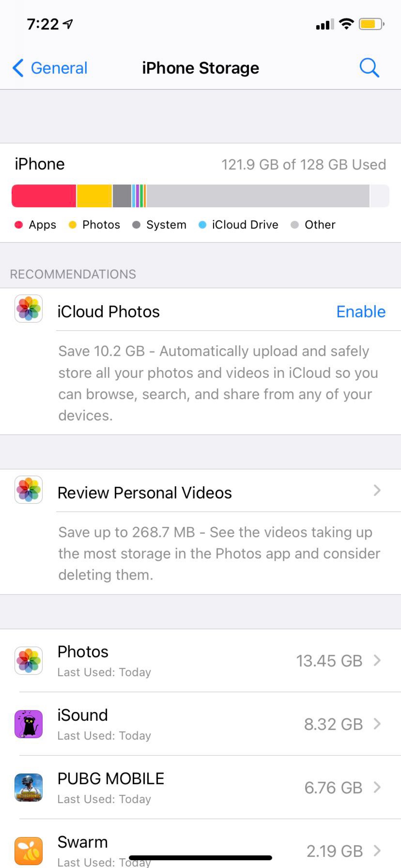The height and width of the screenshot is (868, 401).
Task: Tap the PUBG MOBILE app icon
Action: [29, 787]
